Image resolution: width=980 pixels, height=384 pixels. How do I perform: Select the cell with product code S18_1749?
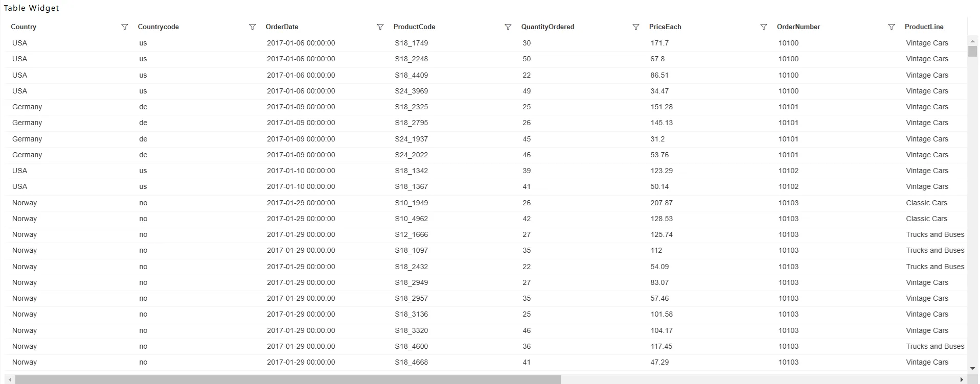[411, 43]
